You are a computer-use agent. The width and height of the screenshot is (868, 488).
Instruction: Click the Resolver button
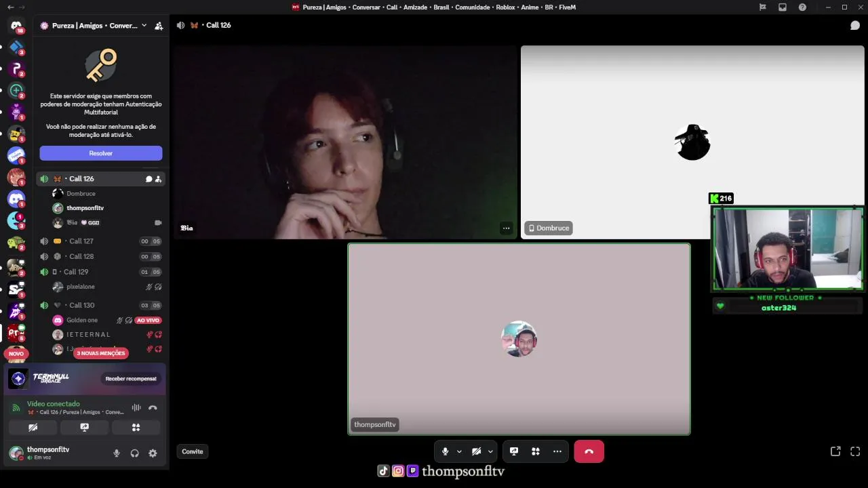(101, 153)
